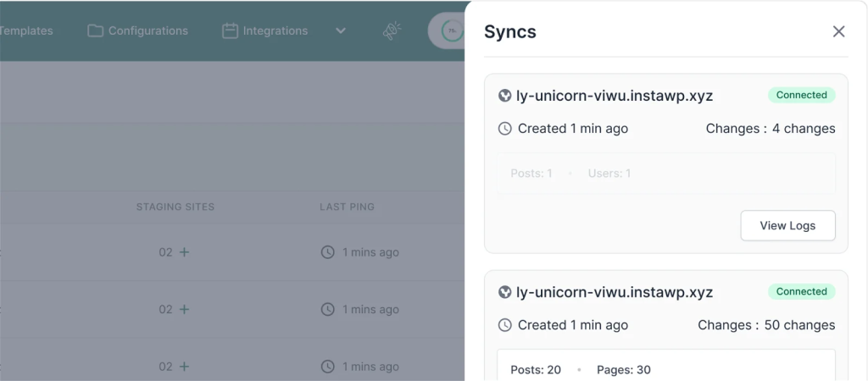Click Connected badge on the 4 changes sync

point(802,95)
